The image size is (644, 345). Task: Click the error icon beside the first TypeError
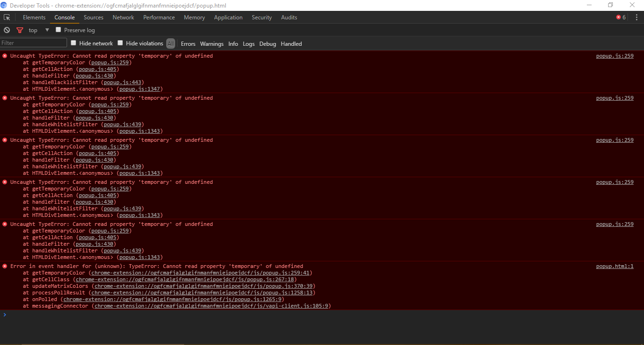point(4,55)
